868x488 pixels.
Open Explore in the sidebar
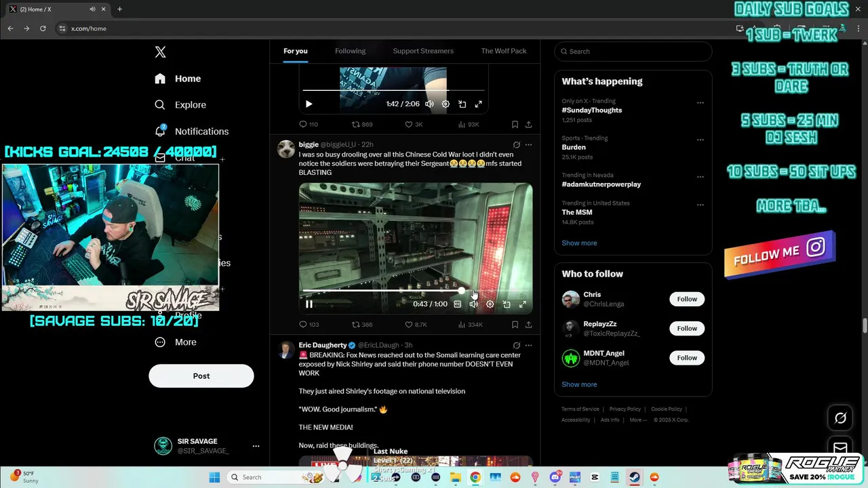tap(180, 105)
